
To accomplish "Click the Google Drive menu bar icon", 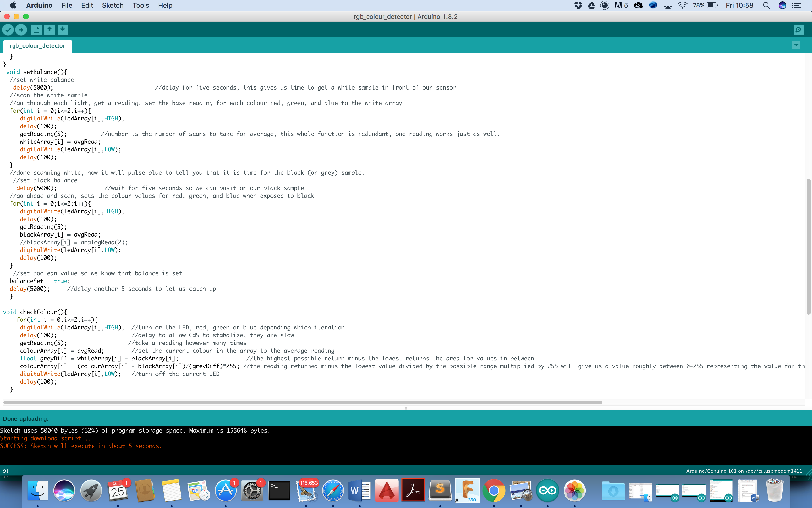I will pos(592,5).
